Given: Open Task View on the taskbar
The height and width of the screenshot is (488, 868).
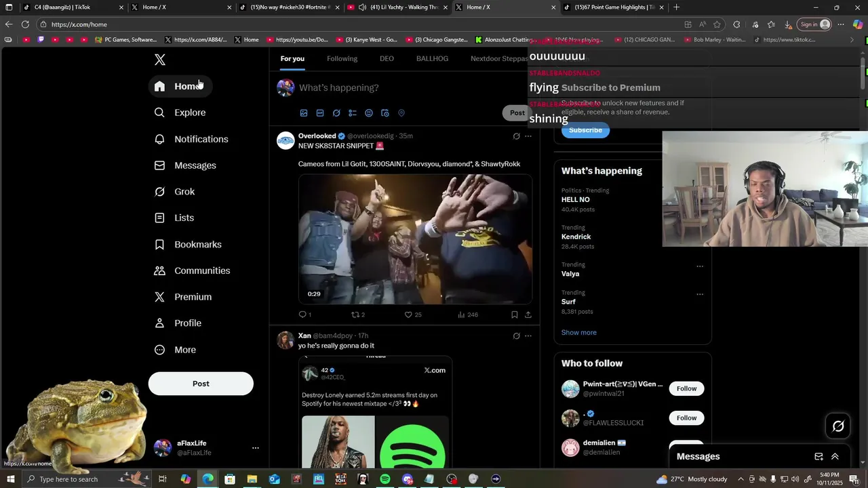Looking at the screenshot, I should click(x=163, y=479).
